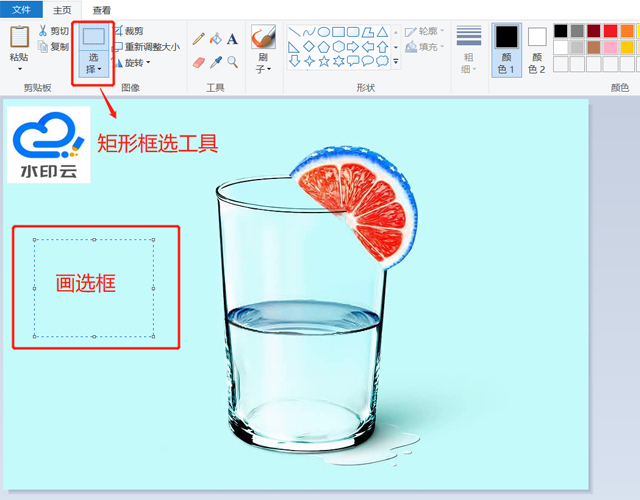
Task: Expand the 粘贴 paste dropdown arrow
Action: pyautogui.click(x=19, y=69)
